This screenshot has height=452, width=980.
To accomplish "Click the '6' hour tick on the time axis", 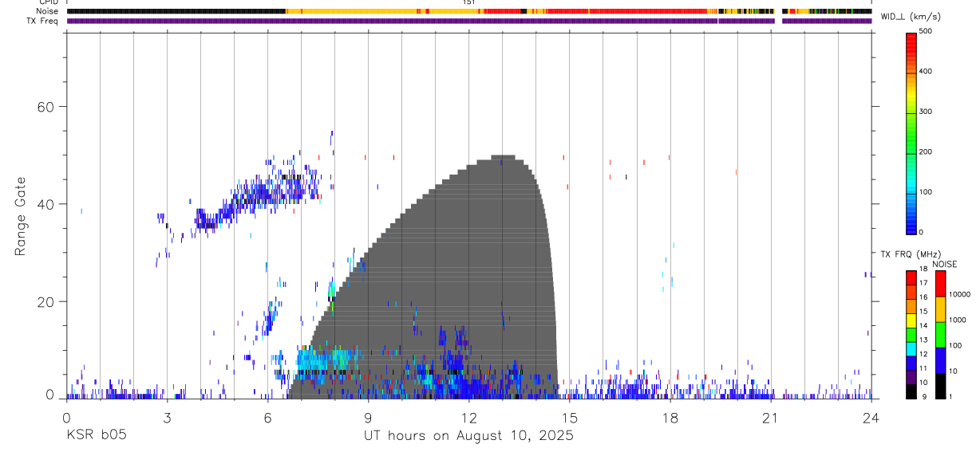I will pyautogui.click(x=267, y=417).
